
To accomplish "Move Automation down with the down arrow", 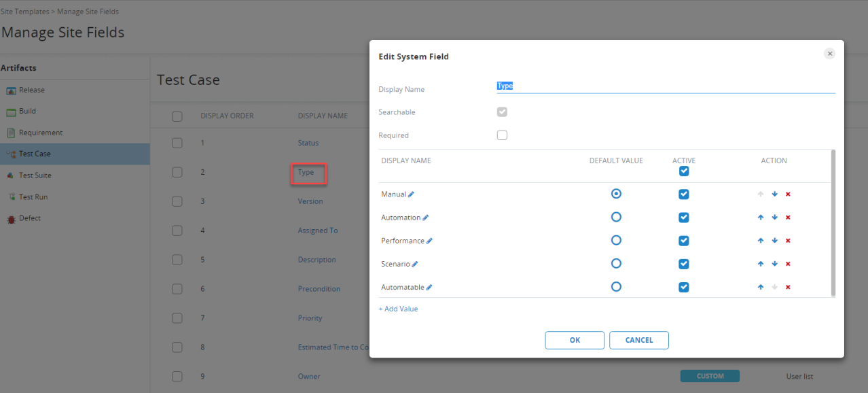I will tap(774, 218).
